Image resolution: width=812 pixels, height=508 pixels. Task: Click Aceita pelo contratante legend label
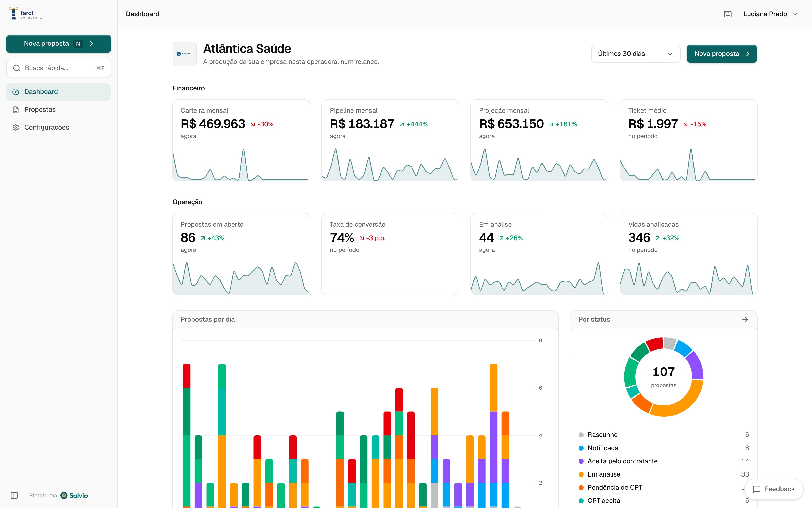[x=622, y=461]
